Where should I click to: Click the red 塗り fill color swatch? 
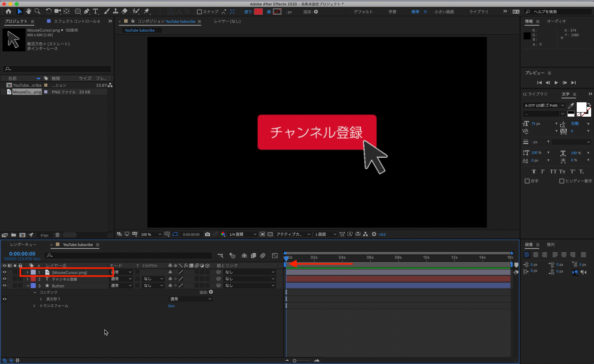(x=258, y=11)
